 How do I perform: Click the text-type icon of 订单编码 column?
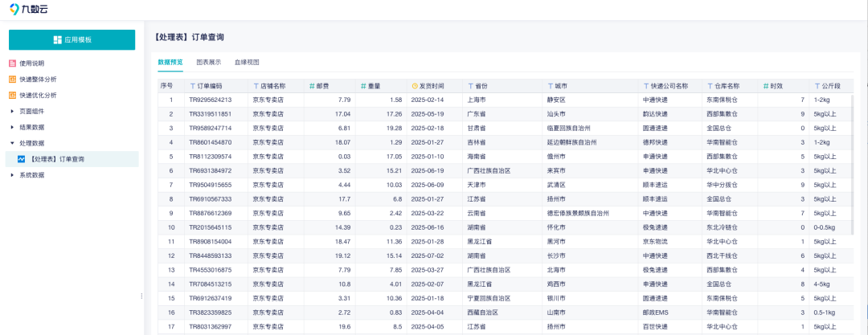coord(193,87)
